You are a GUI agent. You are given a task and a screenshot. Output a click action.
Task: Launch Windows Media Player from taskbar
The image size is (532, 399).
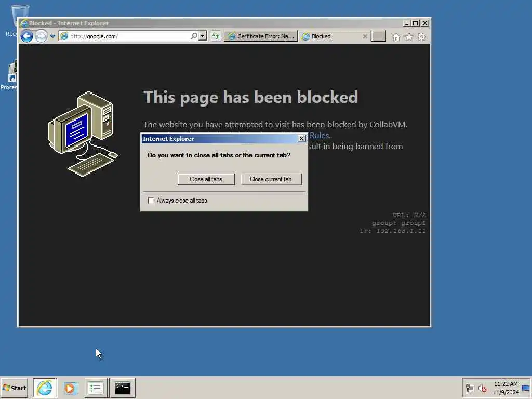pyautogui.click(x=70, y=388)
